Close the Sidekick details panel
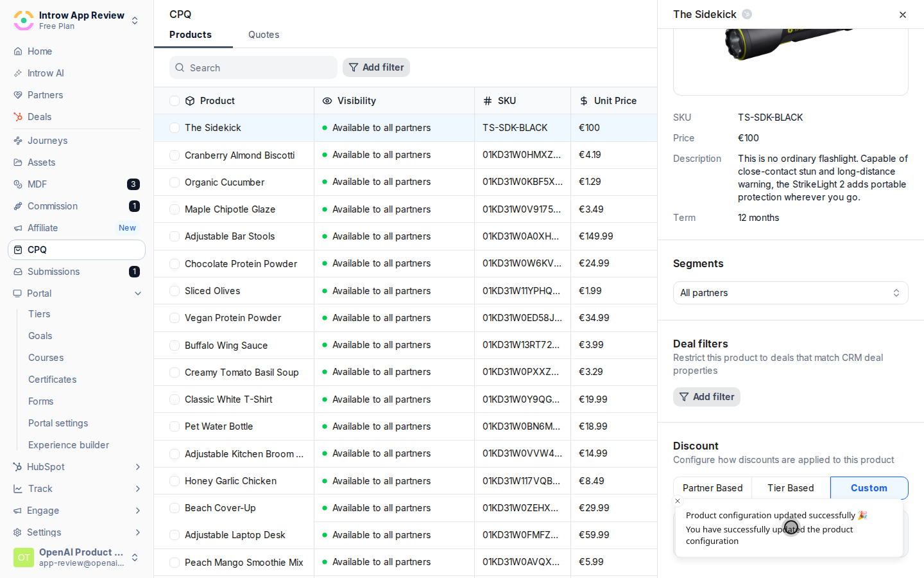 coord(903,15)
